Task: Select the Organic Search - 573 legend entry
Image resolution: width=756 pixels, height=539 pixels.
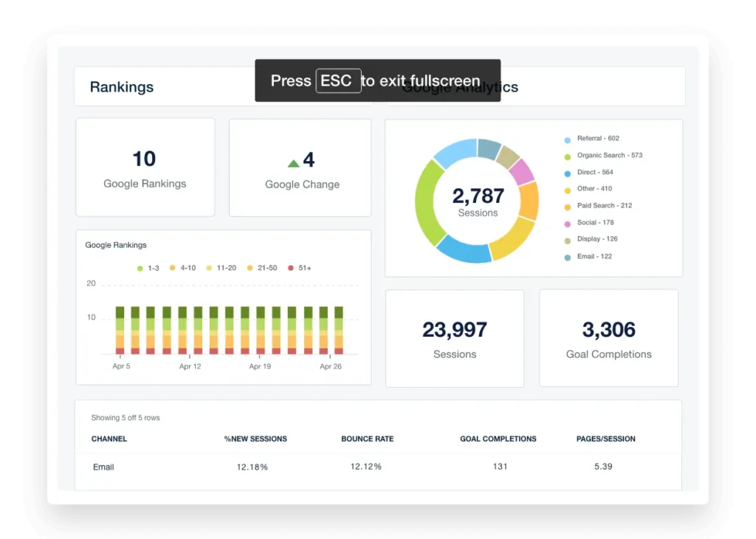Action: pos(609,156)
